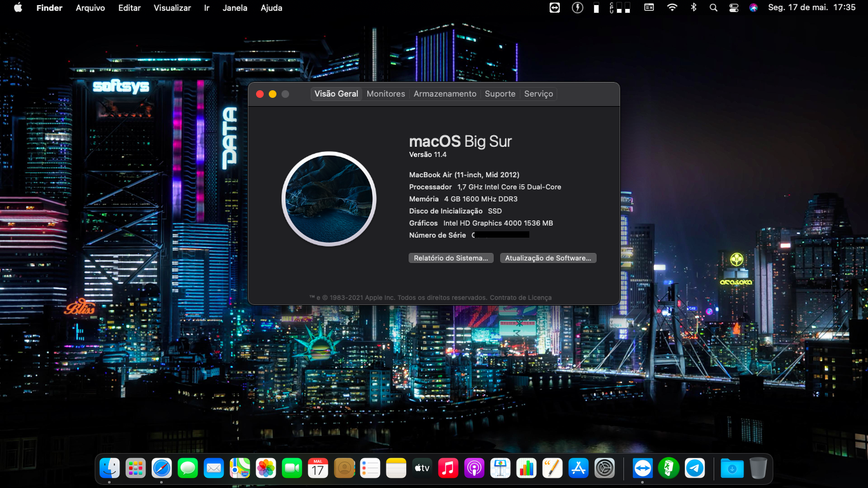Open Pages from the dock

pos(552,468)
